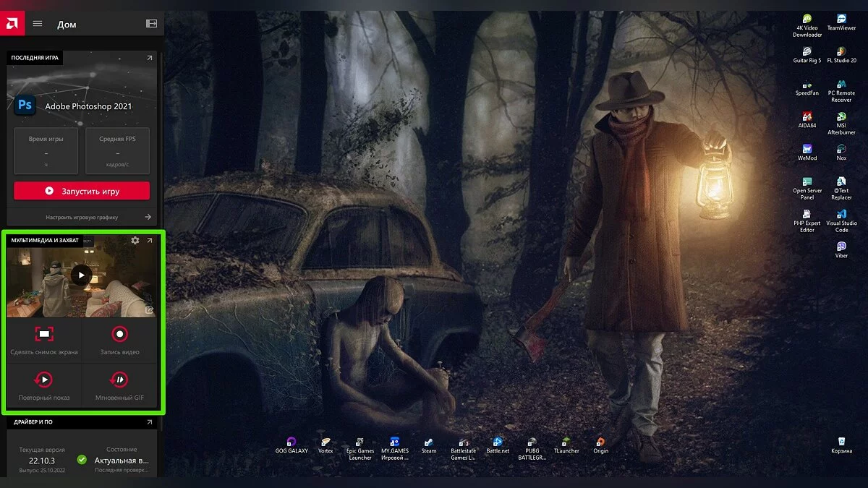Select the Корзина recycle bin icon
The image size is (868, 488).
841,445
